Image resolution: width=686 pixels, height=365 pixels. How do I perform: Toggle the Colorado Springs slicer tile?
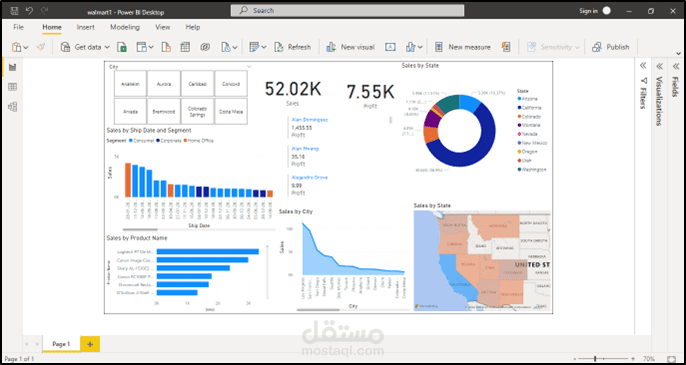197,111
